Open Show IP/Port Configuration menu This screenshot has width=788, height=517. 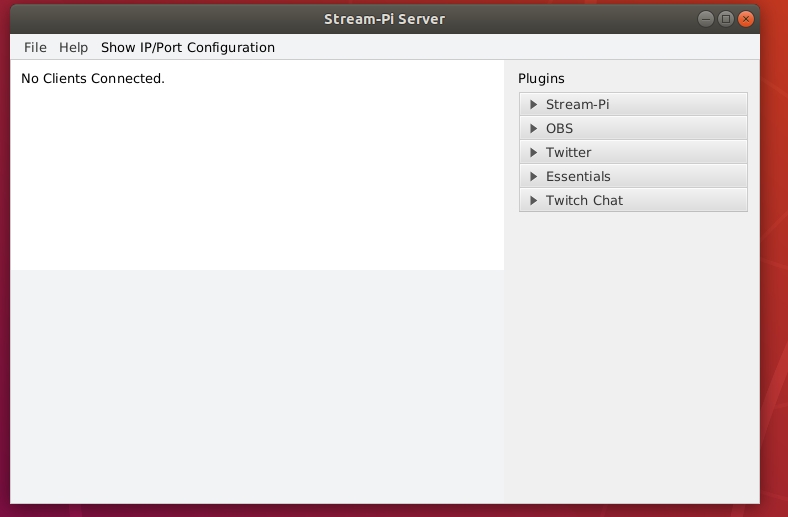click(x=188, y=47)
